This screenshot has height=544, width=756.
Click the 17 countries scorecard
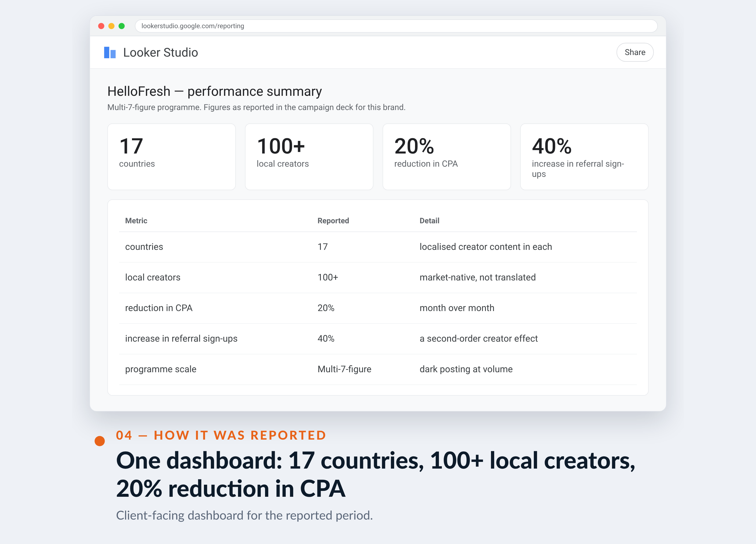[171, 157]
